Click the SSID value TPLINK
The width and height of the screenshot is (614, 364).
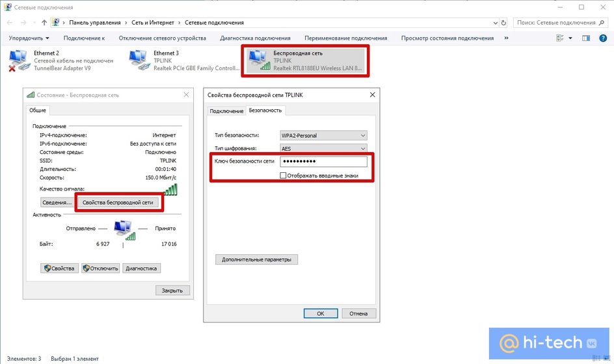[x=168, y=161]
